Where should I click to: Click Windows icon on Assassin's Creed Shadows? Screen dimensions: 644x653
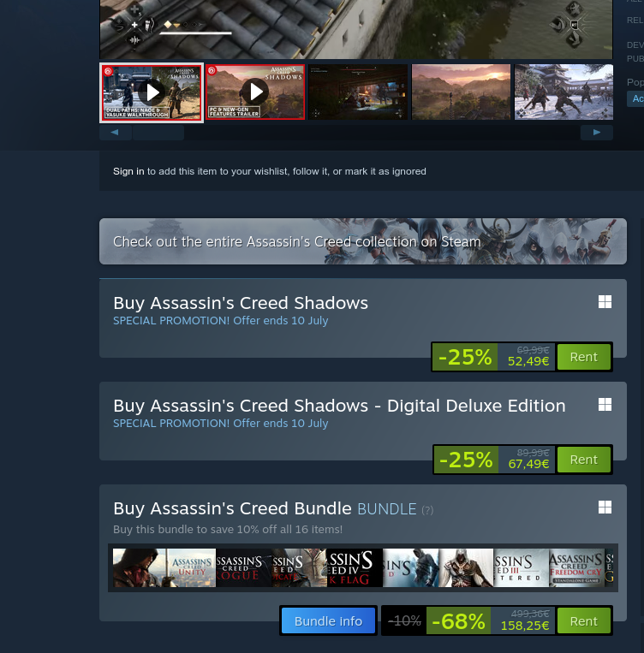pyautogui.click(x=605, y=301)
